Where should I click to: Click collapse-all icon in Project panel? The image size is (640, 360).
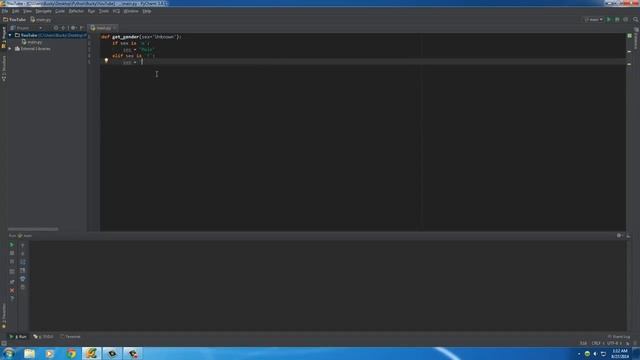pyautogui.click(x=63, y=28)
